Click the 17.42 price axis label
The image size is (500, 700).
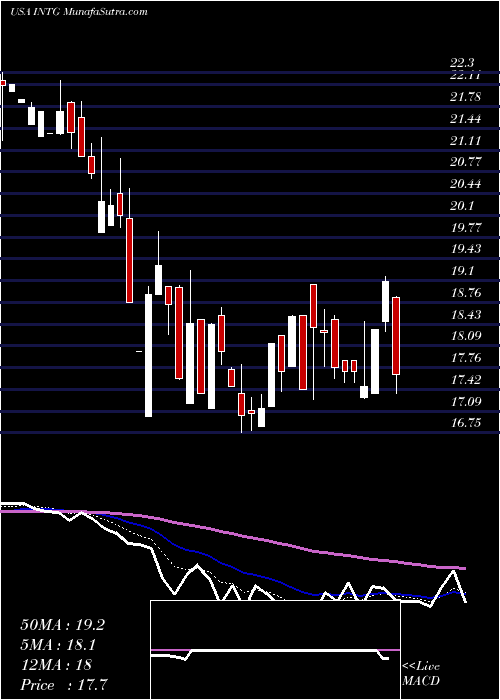[466, 380]
